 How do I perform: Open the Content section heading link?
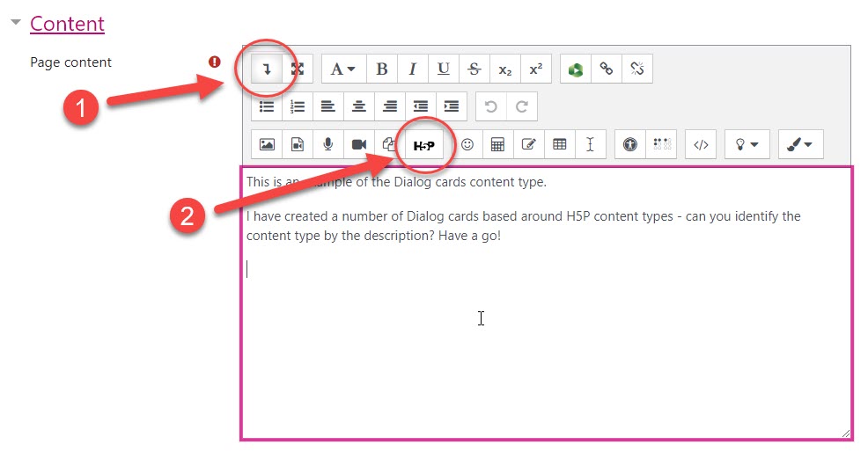tap(67, 24)
